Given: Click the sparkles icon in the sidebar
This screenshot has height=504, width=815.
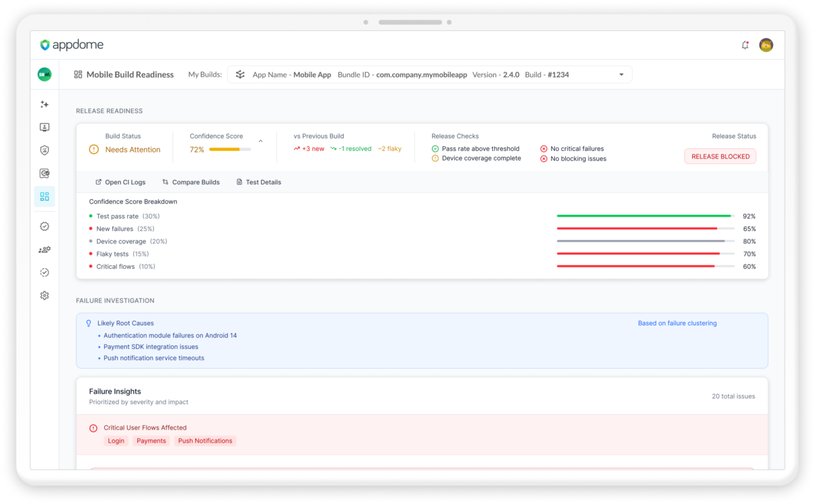Looking at the screenshot, I should [x=44, y=104].
